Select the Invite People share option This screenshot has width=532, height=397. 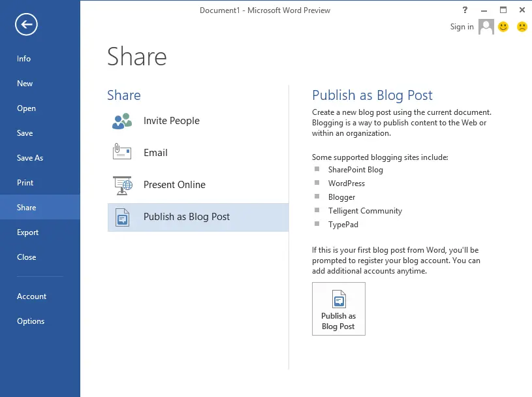coord(198,121)
